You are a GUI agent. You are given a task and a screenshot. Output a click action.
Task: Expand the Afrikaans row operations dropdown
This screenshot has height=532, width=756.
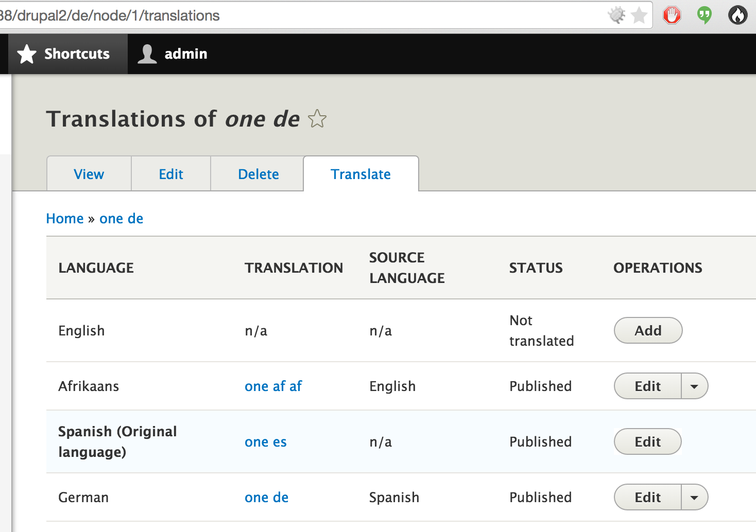point(695,386)
